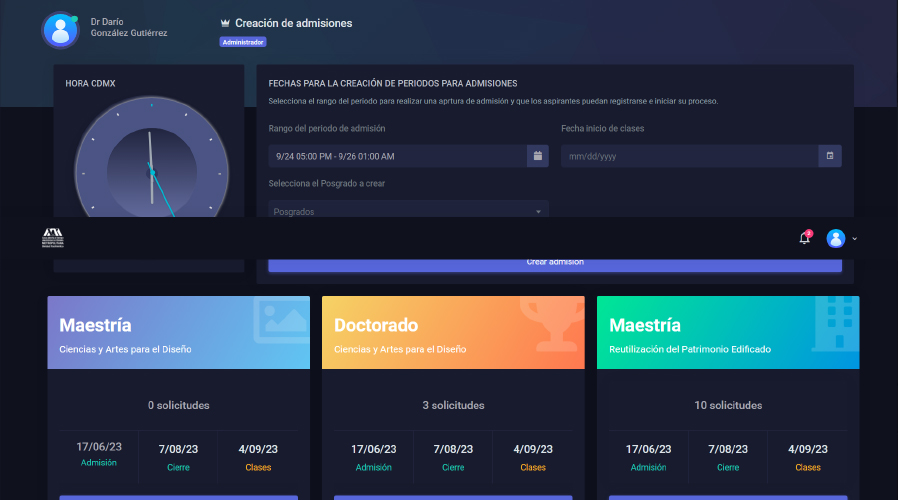898x500 pixels.
Task: Click the admission period range input field
Action: 397,156
